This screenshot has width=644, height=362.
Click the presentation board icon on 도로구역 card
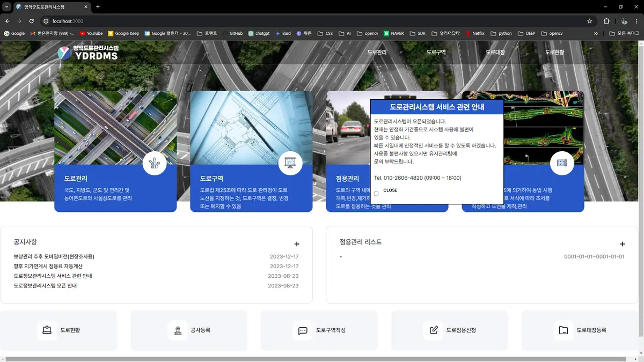pyautogui.click(x=290, y=163)
